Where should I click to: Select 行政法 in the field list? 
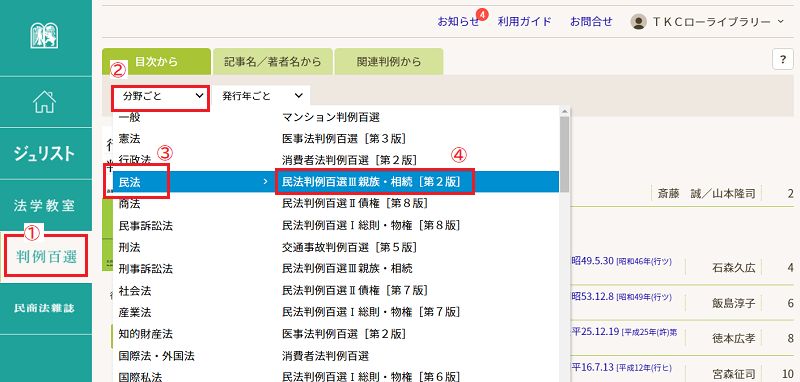pos(135,160)
